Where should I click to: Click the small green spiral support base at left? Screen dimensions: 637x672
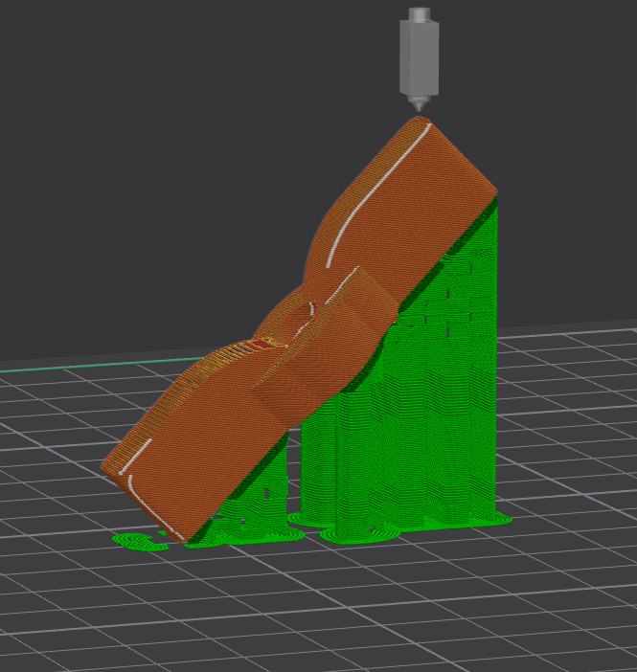tap(139, 542)
